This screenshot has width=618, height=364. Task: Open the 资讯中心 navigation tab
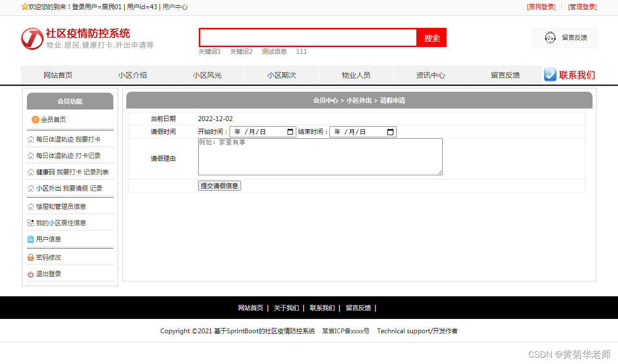[x=431, y=75]
